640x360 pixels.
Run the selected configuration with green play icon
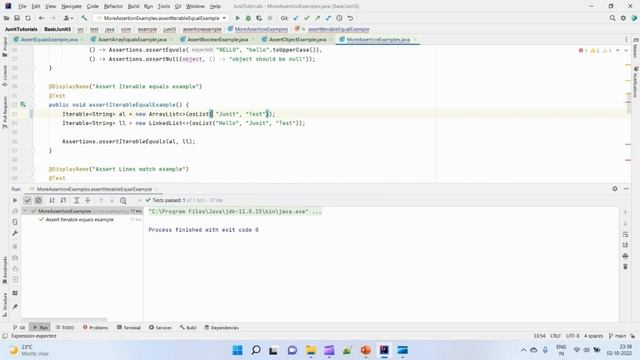tap(238, 18)
